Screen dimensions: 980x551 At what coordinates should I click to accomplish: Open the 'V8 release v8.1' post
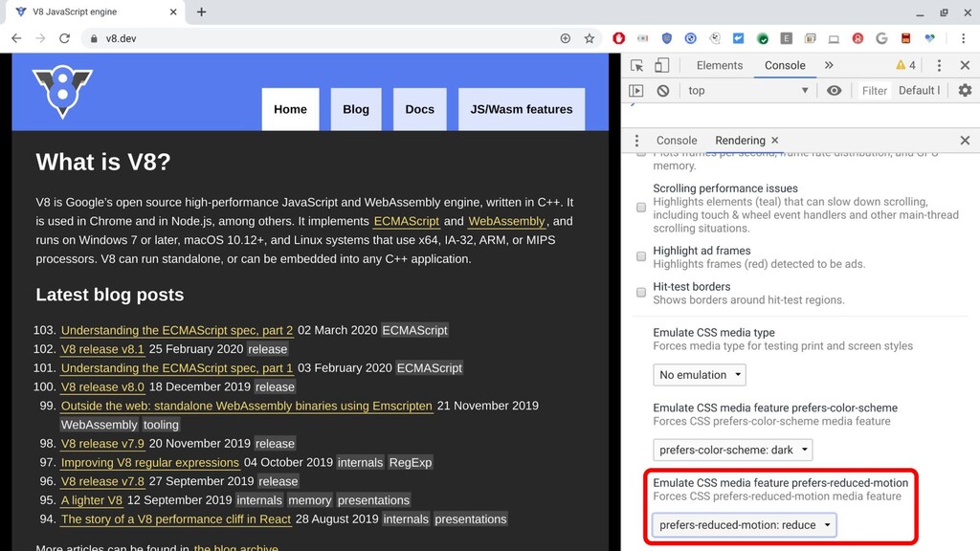[102, 349]
